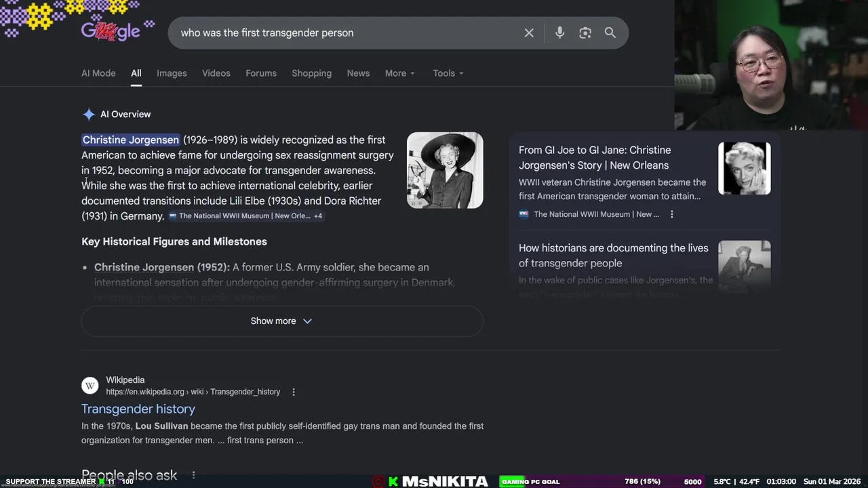
Task: Open 'How historians are documenting' article
Action: (614, 256)
